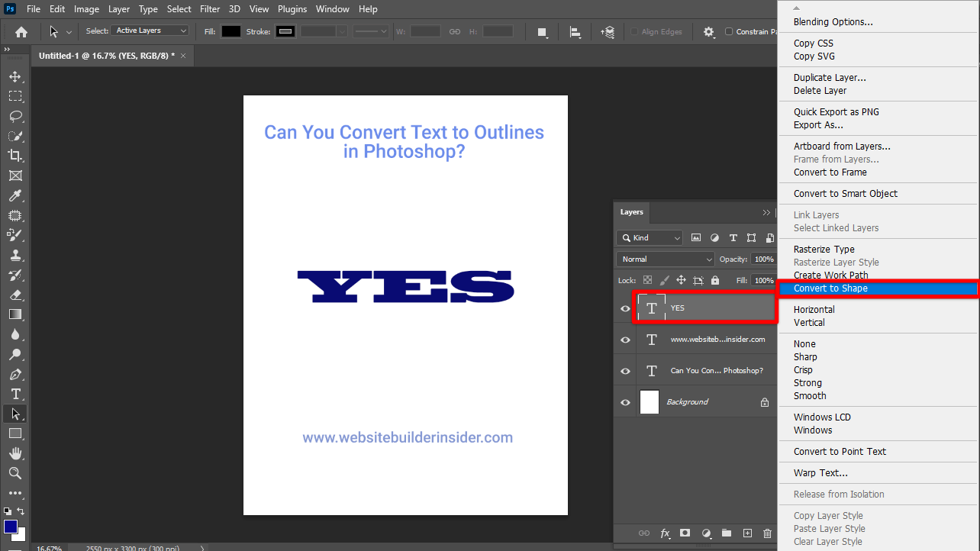Toggle visibility of the www.websiteb...insider.com layer

pyautogui.click(x=624, y=340)
